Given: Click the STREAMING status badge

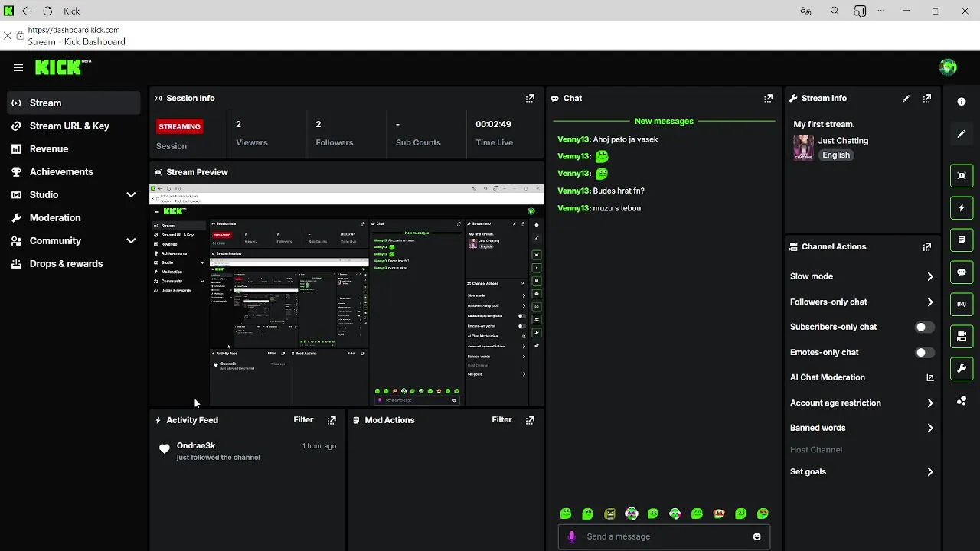Looking at the screenshot, I should click(x=180, y=126).
